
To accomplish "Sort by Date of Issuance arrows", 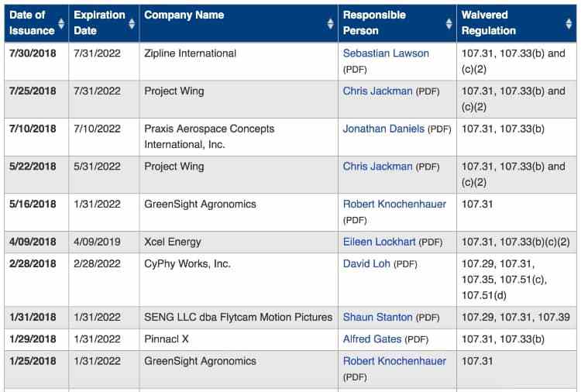I will tap(61, 23).
